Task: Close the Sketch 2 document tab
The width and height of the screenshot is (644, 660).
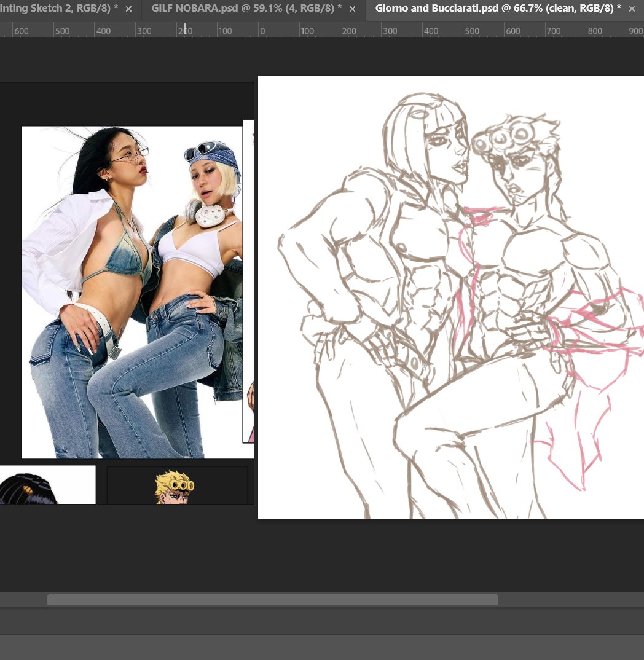Action: coord(129,9)
